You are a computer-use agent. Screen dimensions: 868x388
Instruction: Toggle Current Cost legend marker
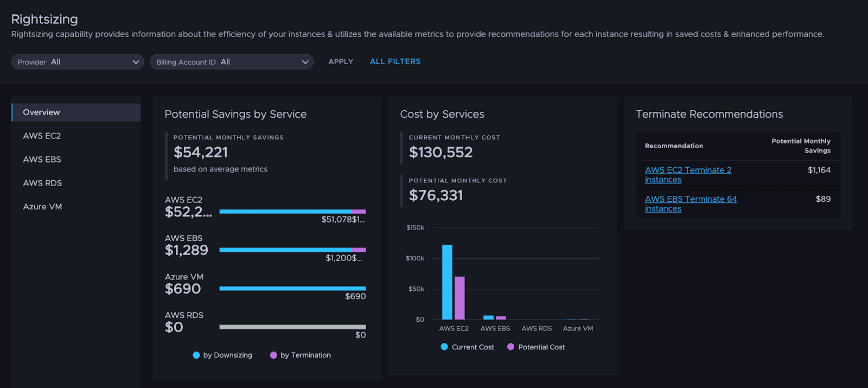pos(444,347)
